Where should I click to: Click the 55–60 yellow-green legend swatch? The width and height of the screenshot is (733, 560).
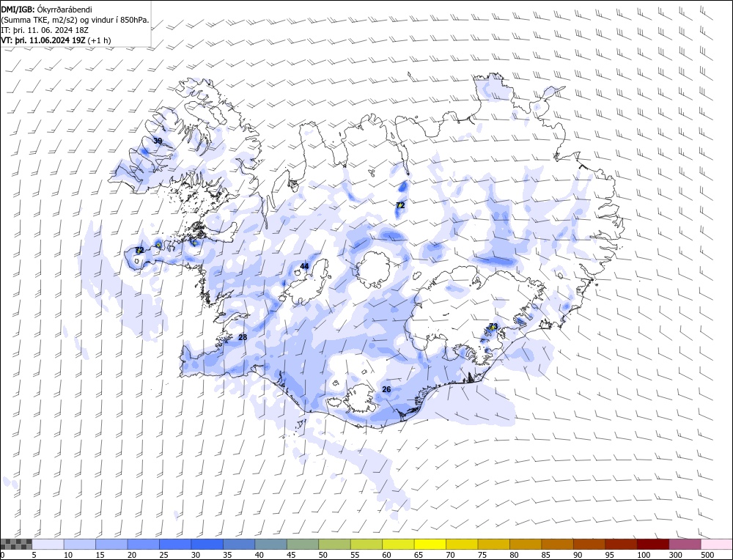366,544
